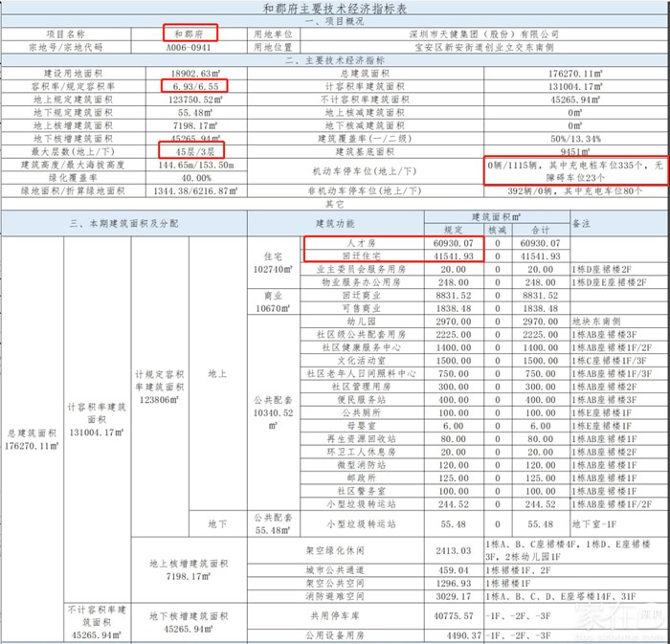The width and height of the screenshot is (670, 644).
Task: Click the 宝安区新安街道 land location cell
Action: pos(486,46)
